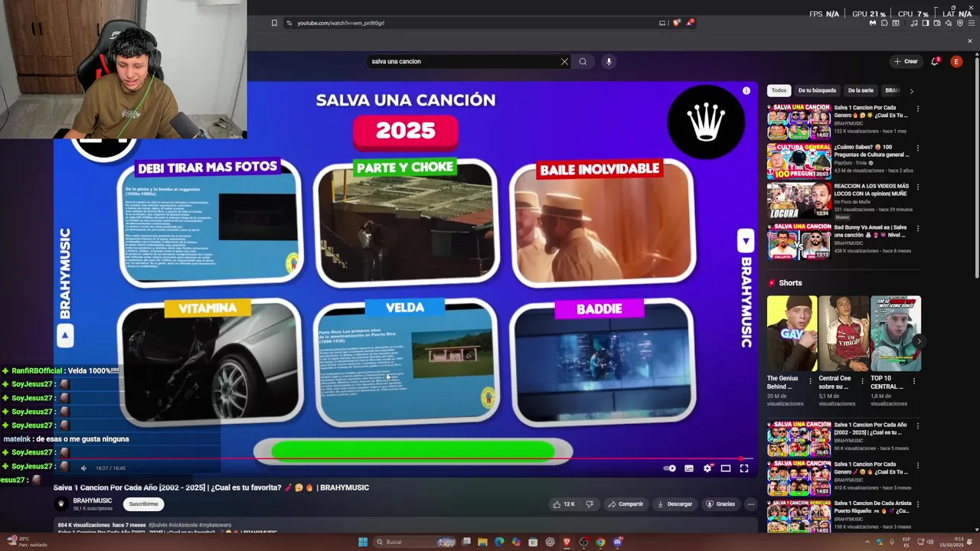The image size is (980, 551).
Task: Open options for 'The Genius Behind' short
Action: (x=812, y=380)
